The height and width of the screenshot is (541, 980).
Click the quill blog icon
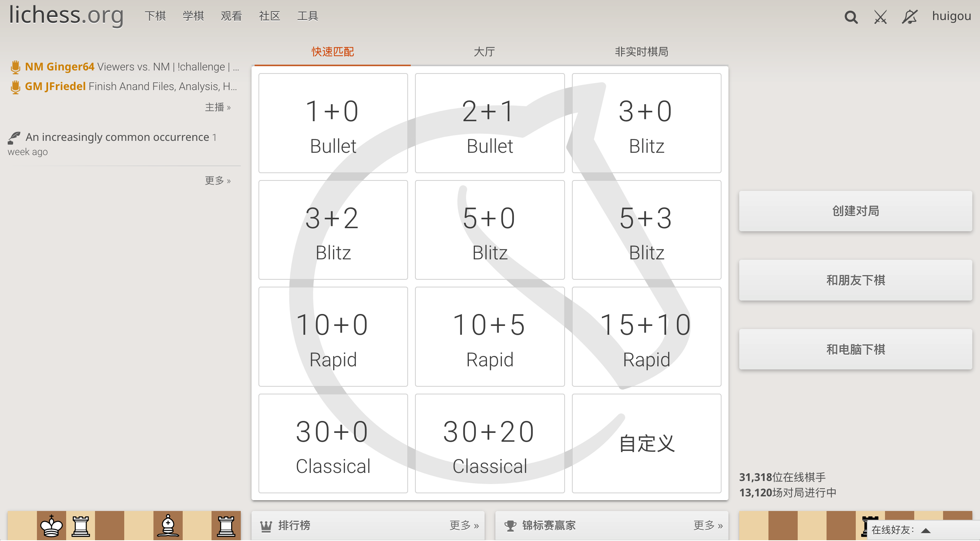pyautogui.click(x=14, y=138)
